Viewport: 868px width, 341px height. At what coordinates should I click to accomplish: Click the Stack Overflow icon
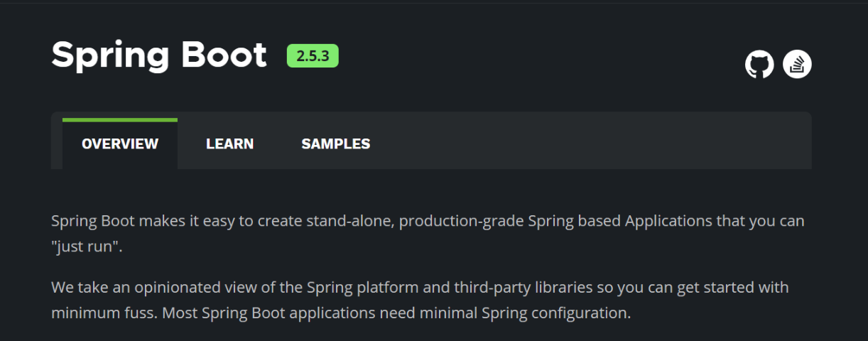click(797, 65)
